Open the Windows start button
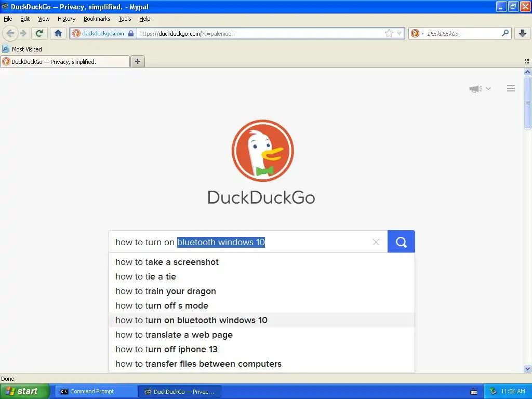 click(25, 391)
